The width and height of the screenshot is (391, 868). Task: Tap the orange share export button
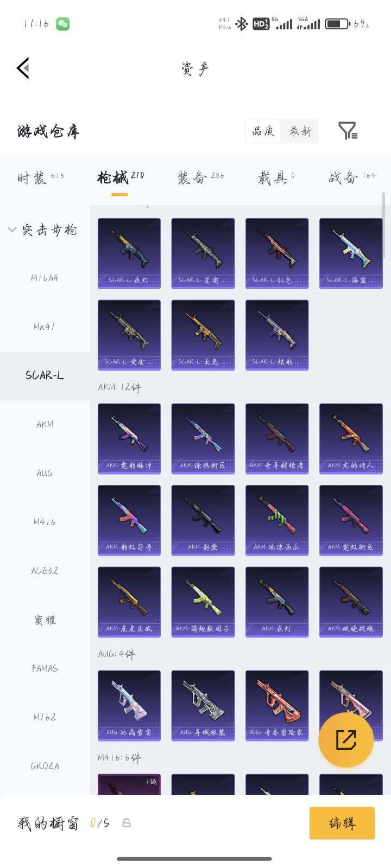pos(346,739)
